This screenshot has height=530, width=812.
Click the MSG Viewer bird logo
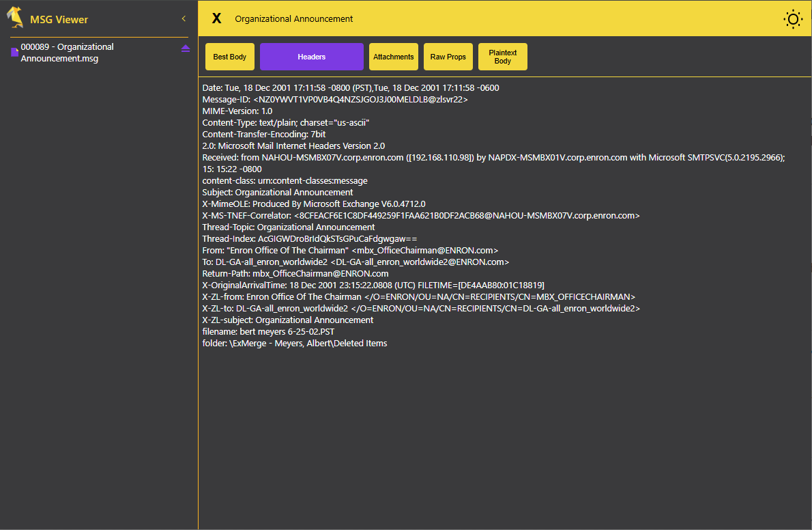click(x=15, y=18)
